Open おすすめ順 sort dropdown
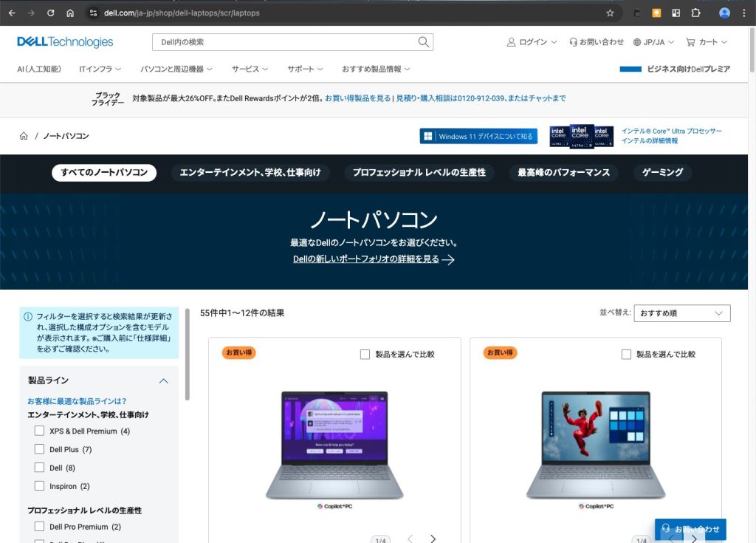The height and width of the screenshot is (543, 756). 681,313
